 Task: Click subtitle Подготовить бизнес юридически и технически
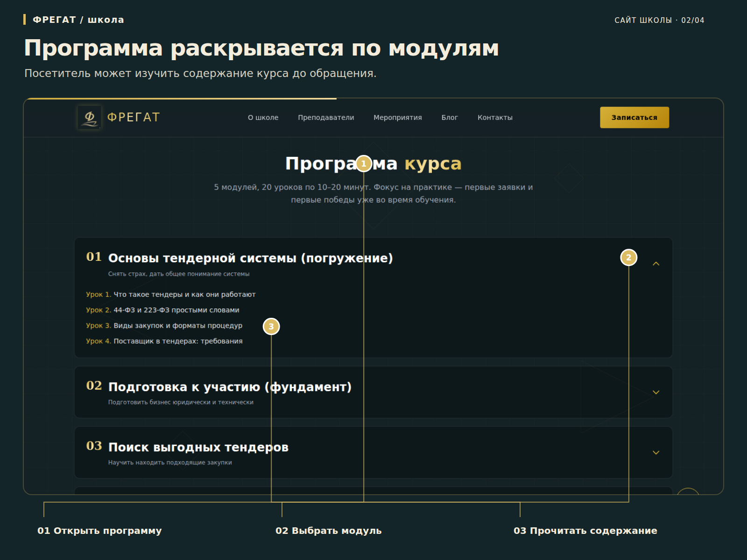click(x=181, y=402)
